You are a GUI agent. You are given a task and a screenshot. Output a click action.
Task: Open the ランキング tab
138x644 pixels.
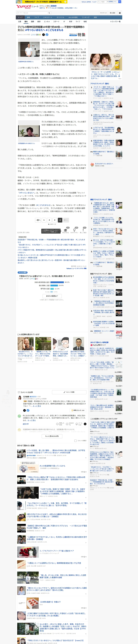[x=86, y=17]
